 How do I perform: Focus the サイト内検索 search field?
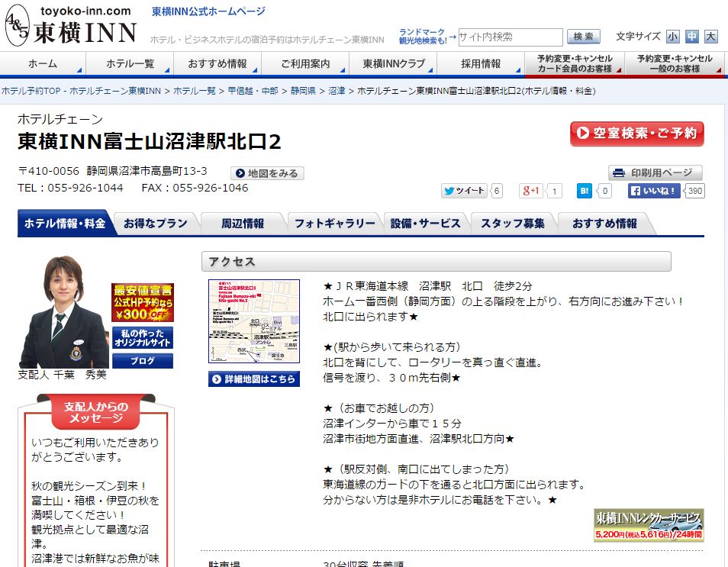point(511,37)
